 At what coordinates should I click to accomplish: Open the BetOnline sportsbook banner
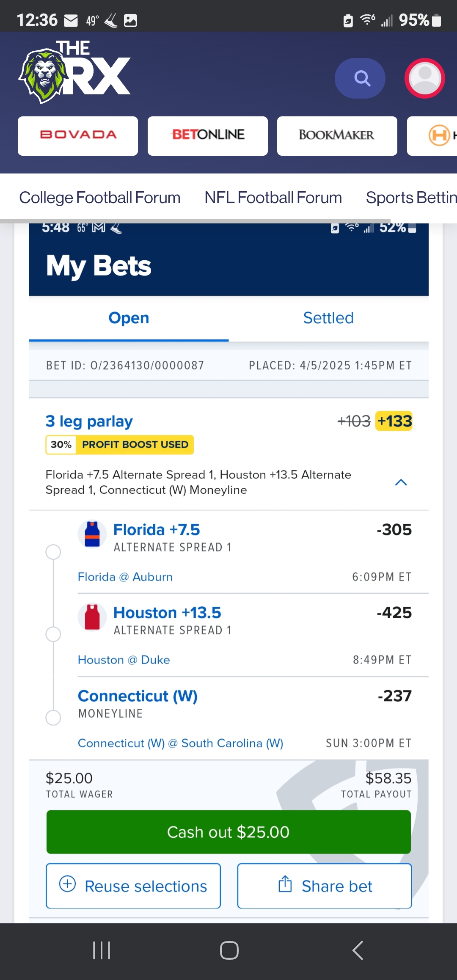(208, 136)
